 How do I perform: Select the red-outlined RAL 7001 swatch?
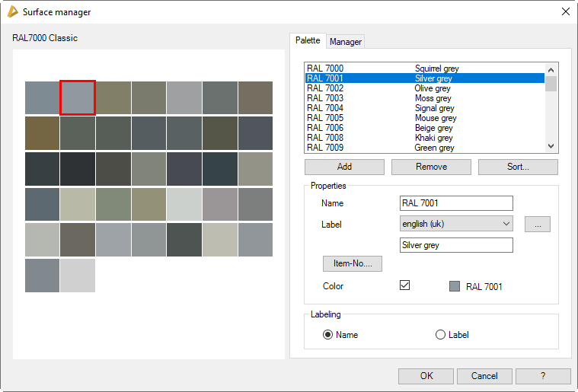point(78,97)
